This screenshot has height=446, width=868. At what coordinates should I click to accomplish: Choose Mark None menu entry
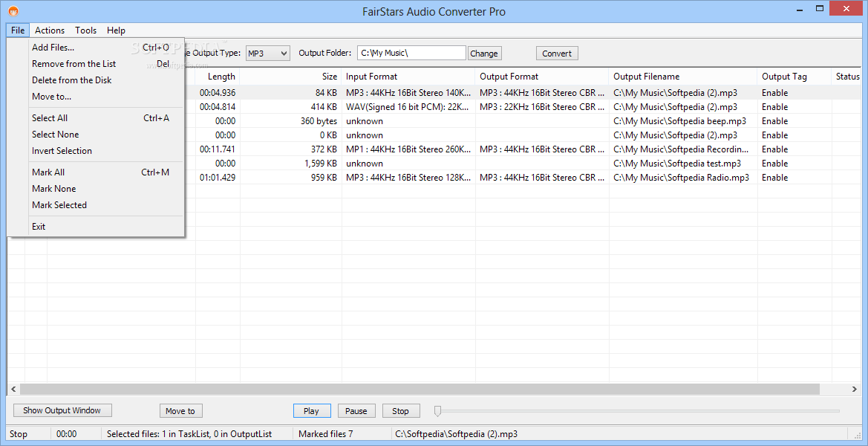point(95,189)
